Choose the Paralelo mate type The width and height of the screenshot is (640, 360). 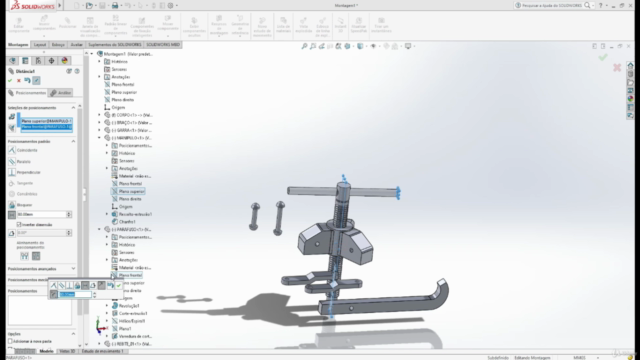[20, 162]
